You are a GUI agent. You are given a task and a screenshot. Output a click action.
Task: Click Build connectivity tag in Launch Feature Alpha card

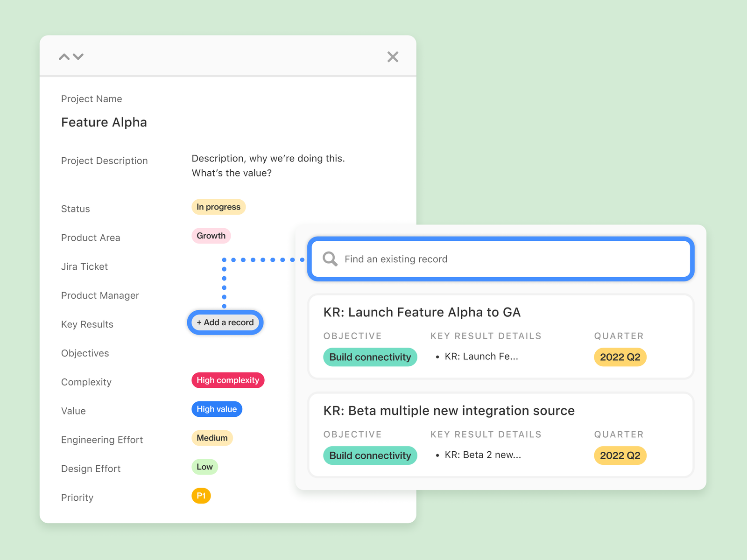tap(370, 357)
